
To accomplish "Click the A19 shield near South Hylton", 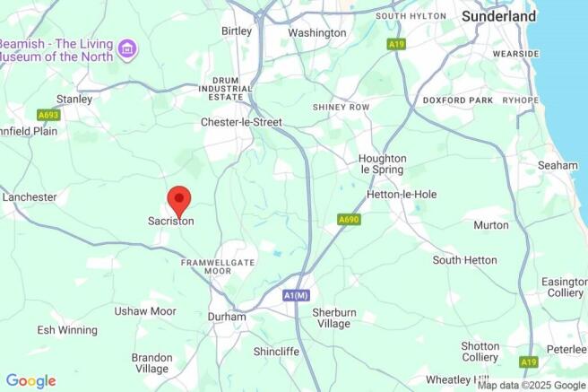I will pyautogui.click(x=396, y=45).
